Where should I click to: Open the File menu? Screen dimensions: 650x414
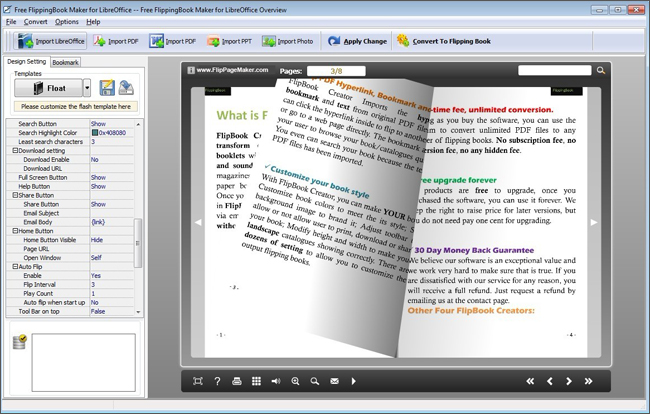coord(11,22)
